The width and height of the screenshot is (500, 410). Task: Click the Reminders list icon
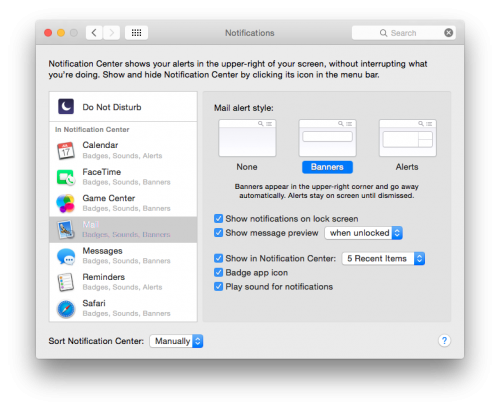click(x=66, y=282)
